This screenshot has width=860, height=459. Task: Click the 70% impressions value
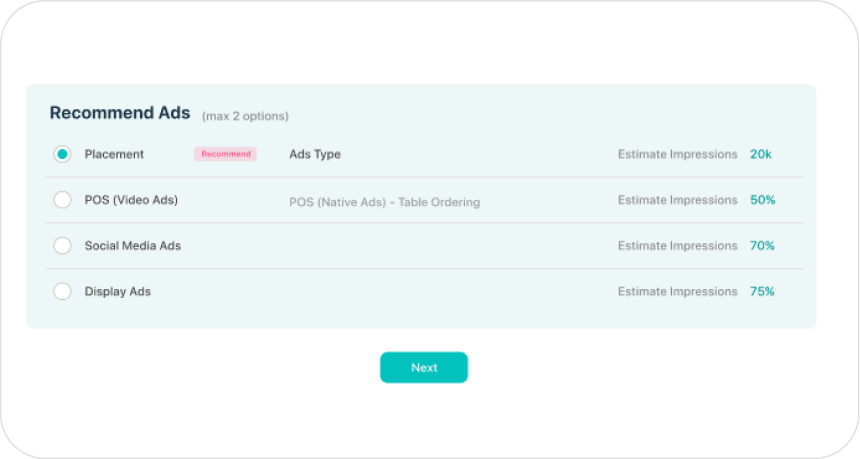tap(762, 246)
